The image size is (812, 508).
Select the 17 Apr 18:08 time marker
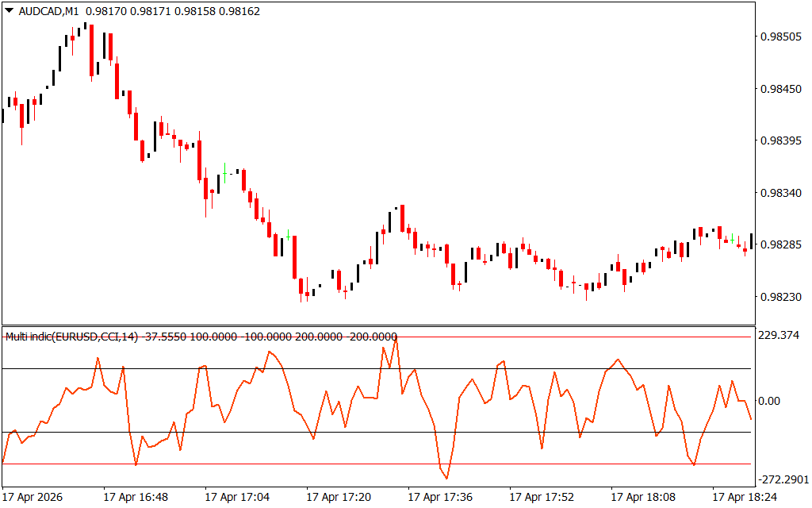[643, 497]
